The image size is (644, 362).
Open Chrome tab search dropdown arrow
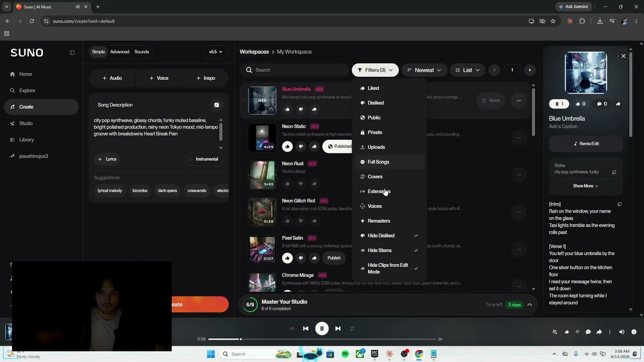point(7,7)
